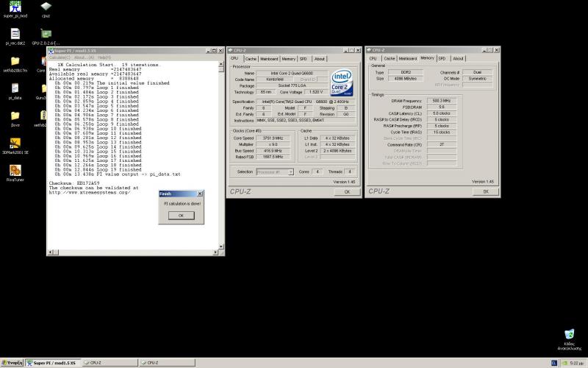
Task: Open the setfsb20b17m folder on desktop
Action: (x=15, y=64)
